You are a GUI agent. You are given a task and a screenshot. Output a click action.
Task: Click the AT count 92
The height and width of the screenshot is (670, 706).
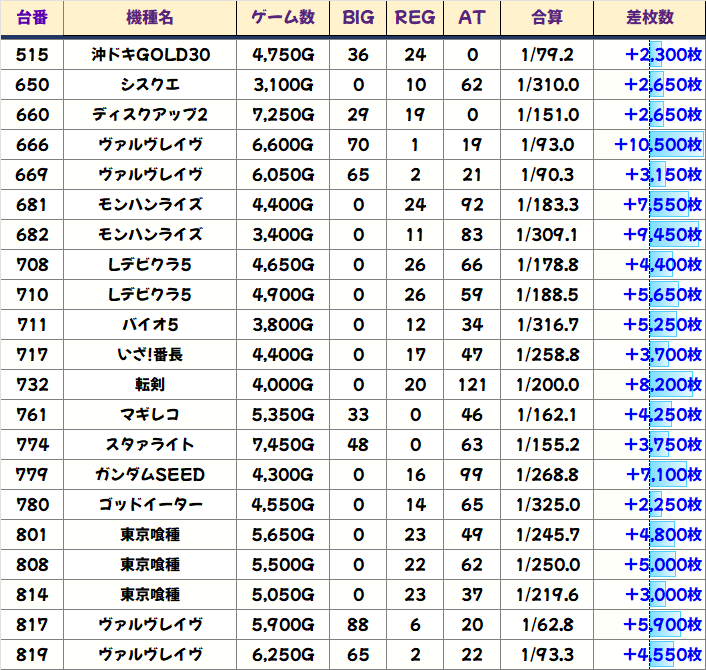point(472,205)
